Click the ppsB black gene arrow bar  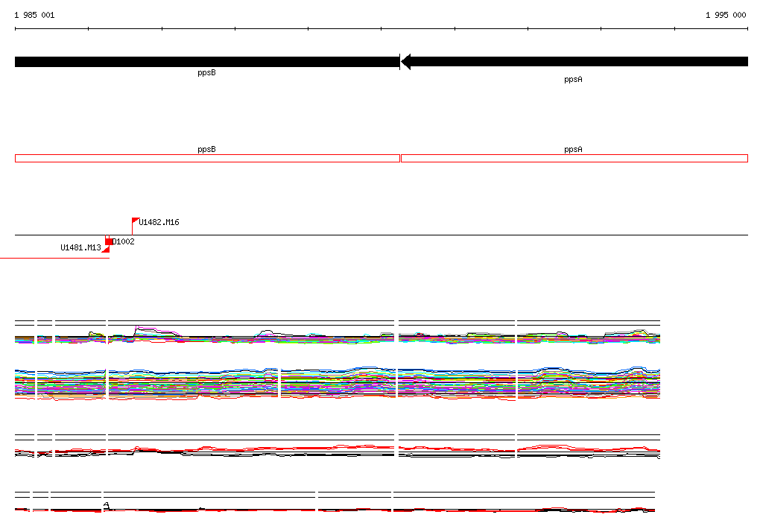[207, 62]
